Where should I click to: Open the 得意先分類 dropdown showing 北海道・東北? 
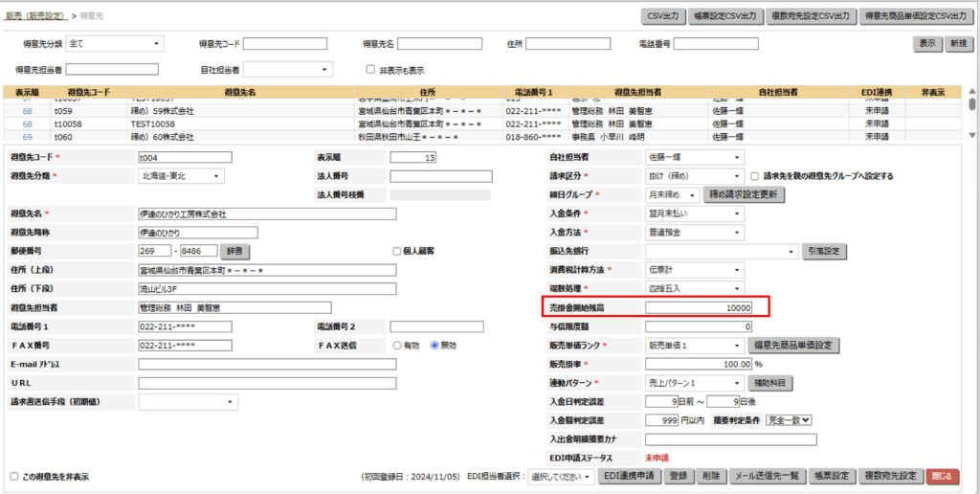click(181, 176)
